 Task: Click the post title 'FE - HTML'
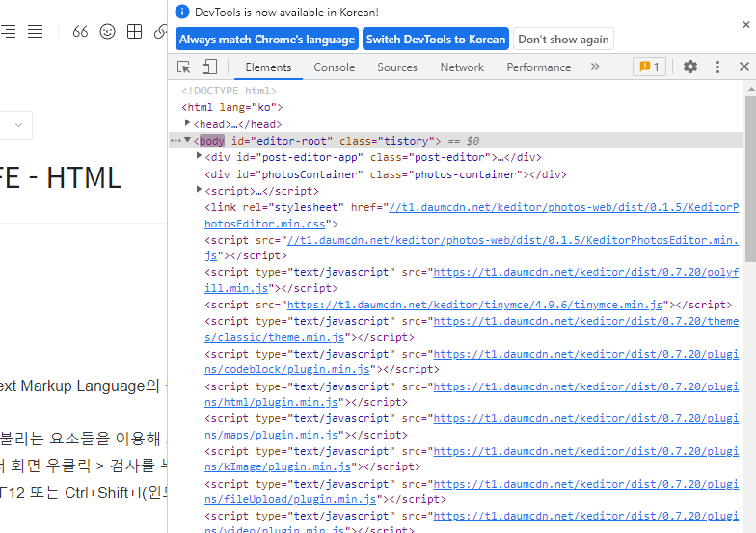coord(60,177)
